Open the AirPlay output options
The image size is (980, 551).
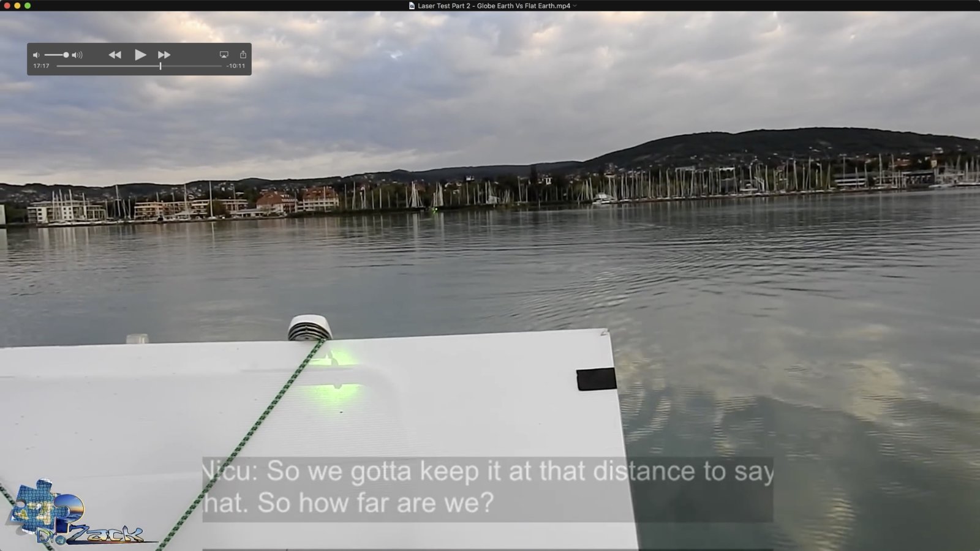tap(224, 55)
